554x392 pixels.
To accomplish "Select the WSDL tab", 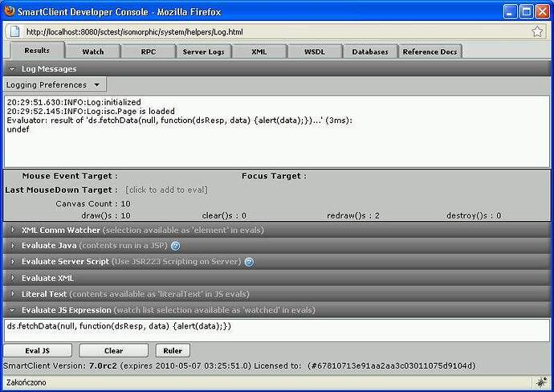I will click(x=315, y=51).
